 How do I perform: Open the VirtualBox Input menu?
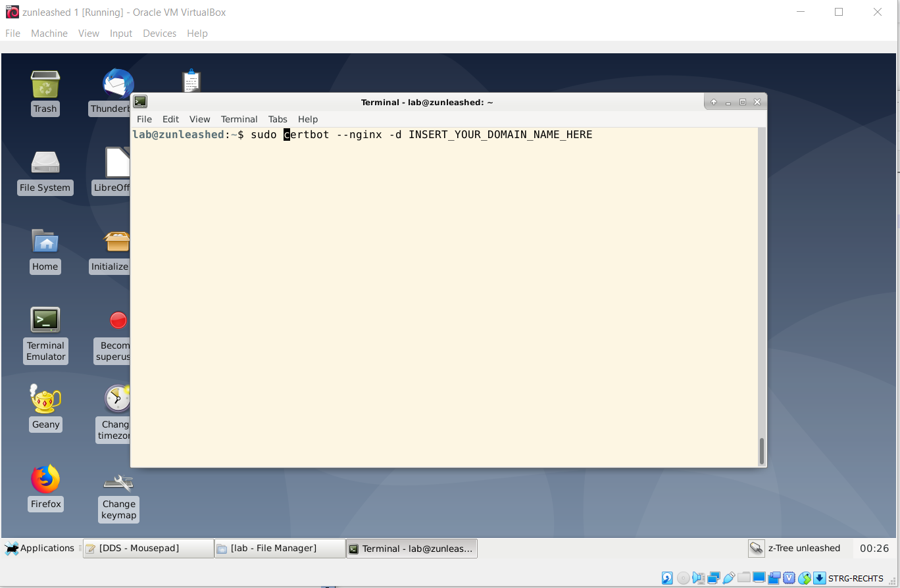click(x=121, y=34)
